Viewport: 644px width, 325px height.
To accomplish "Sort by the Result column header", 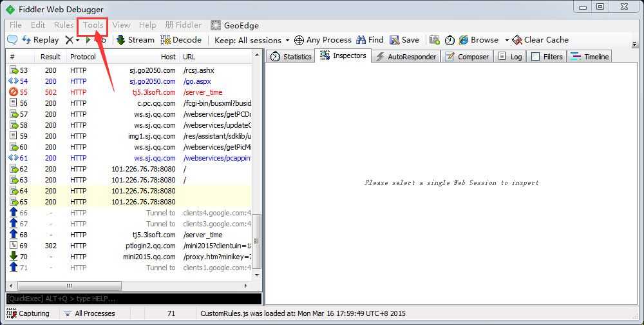I will [x=50, y=57].
